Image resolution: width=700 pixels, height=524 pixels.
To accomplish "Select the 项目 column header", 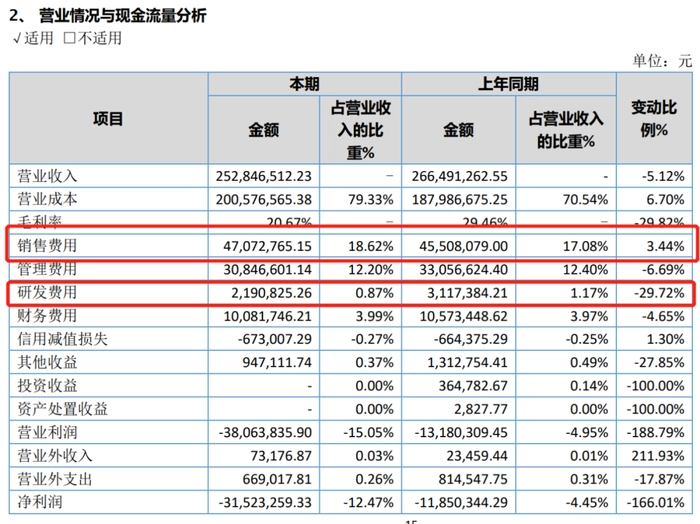I will (108, 118).
